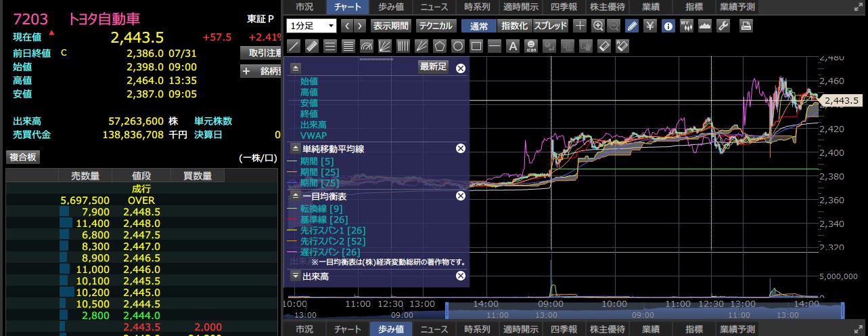This screenshot has width=868, height=336.
Task: Switch chart mode to 指数化
Action: (x=514, y=26)
